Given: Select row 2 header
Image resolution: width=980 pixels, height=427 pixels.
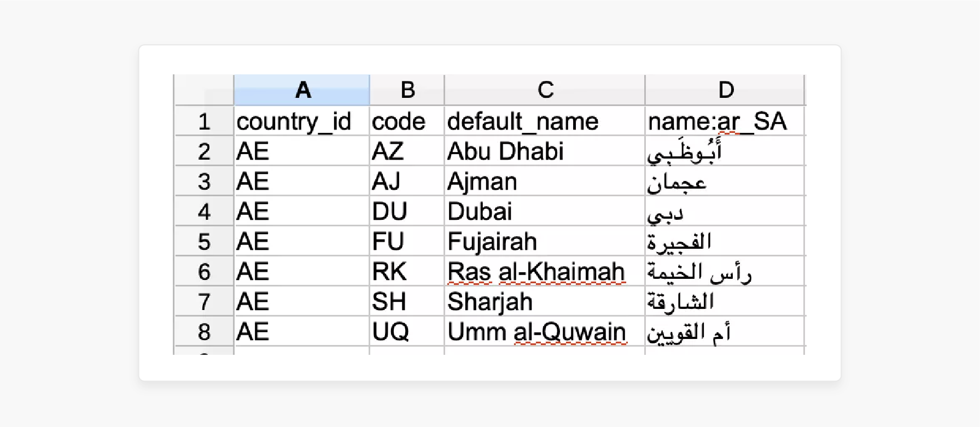Looking at the screenshot, I should 204,151.
